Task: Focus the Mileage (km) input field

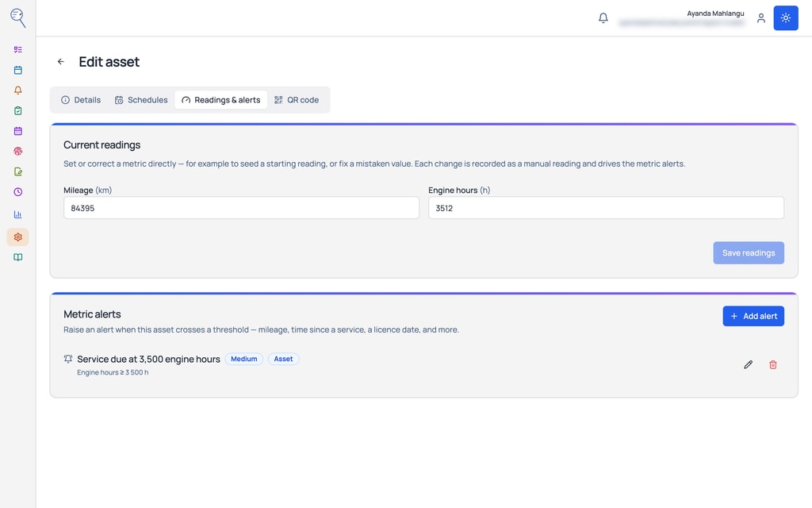Action: [241, 208]
